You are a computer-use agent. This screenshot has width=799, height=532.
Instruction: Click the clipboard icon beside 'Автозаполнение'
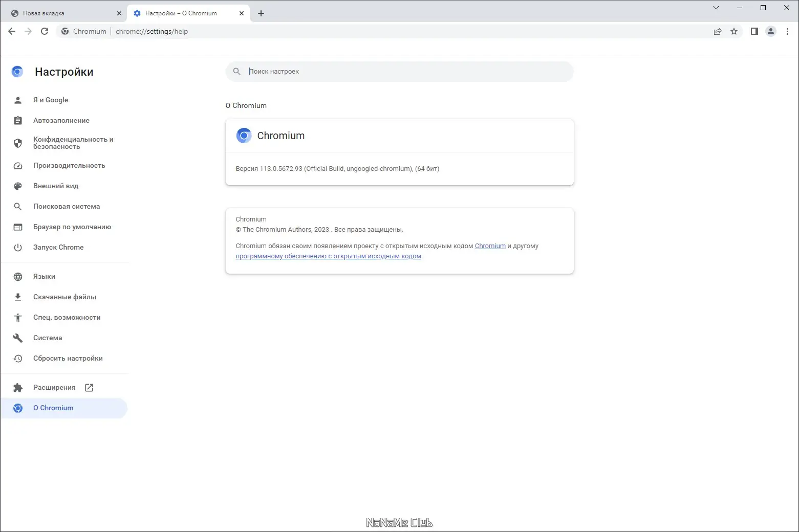tap(18, 121)
